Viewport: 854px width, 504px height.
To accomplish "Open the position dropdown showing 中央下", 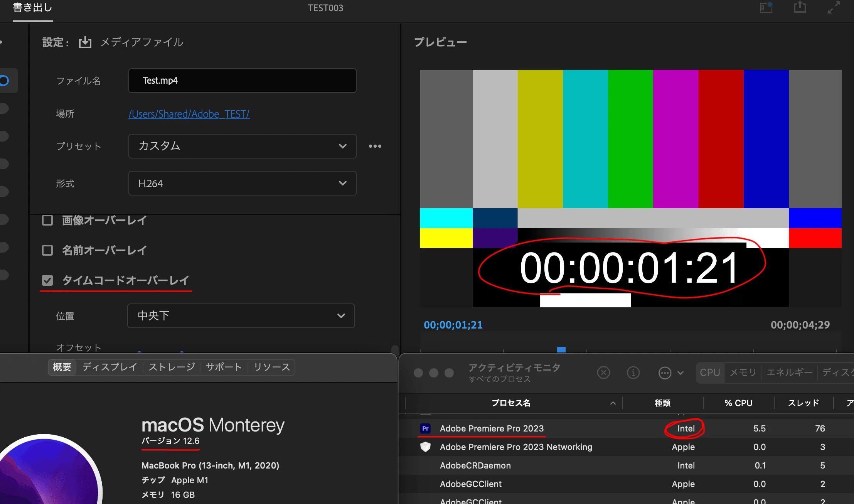I will (x=241, y=316).
